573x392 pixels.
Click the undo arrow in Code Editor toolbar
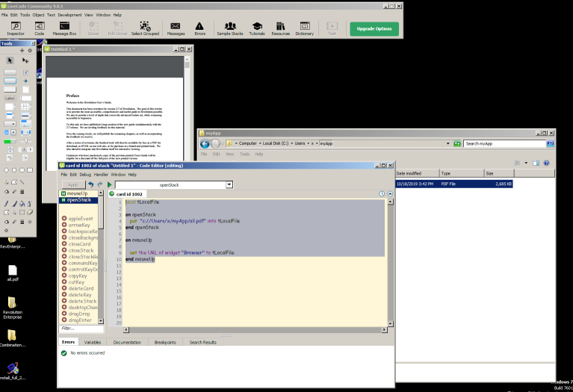tap(90, 184)
